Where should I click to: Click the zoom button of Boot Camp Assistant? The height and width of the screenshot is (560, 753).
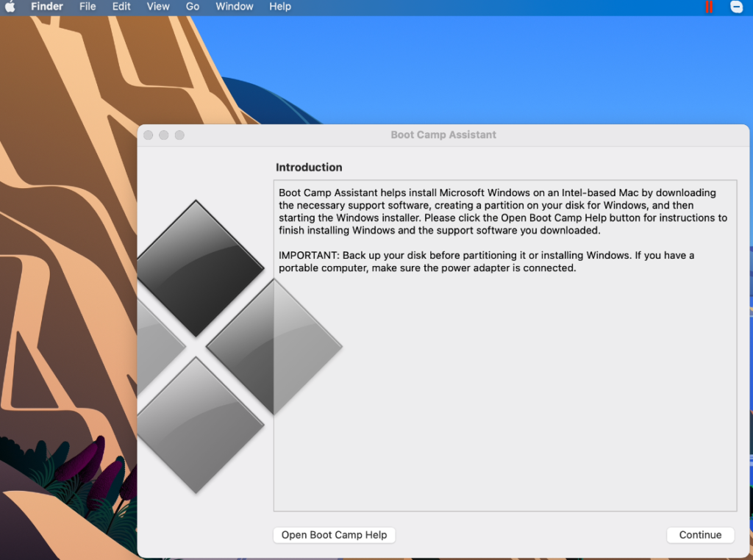pos(179,135)
